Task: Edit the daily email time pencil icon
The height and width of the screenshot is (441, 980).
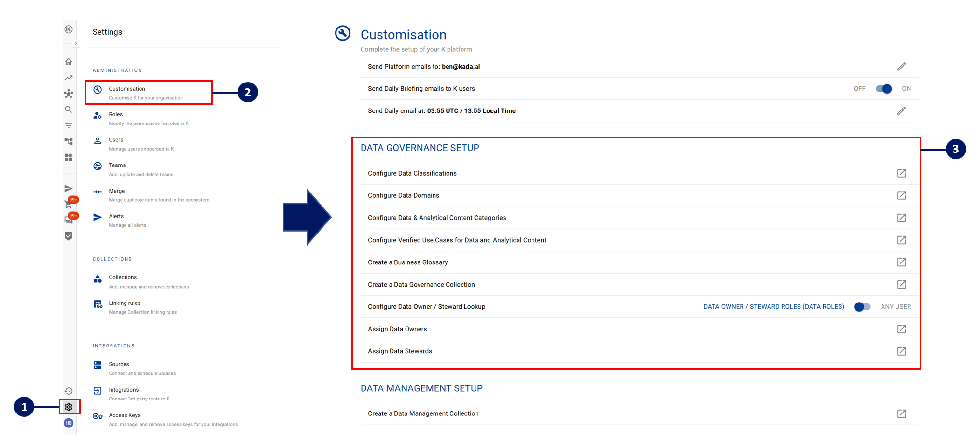Action: pyautogui.click(x=901, y=111)
